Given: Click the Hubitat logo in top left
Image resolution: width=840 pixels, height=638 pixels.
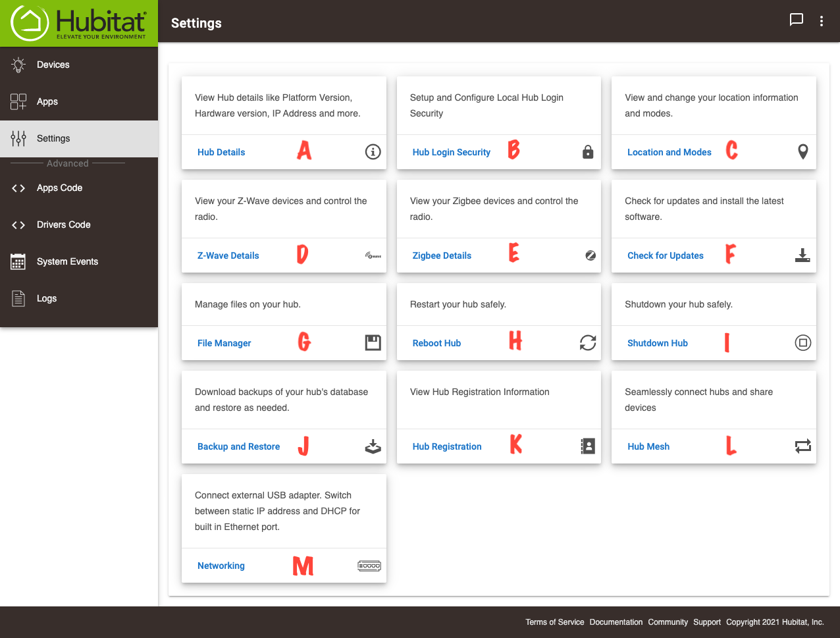Looking at the screenshot, I should [79, 23].
